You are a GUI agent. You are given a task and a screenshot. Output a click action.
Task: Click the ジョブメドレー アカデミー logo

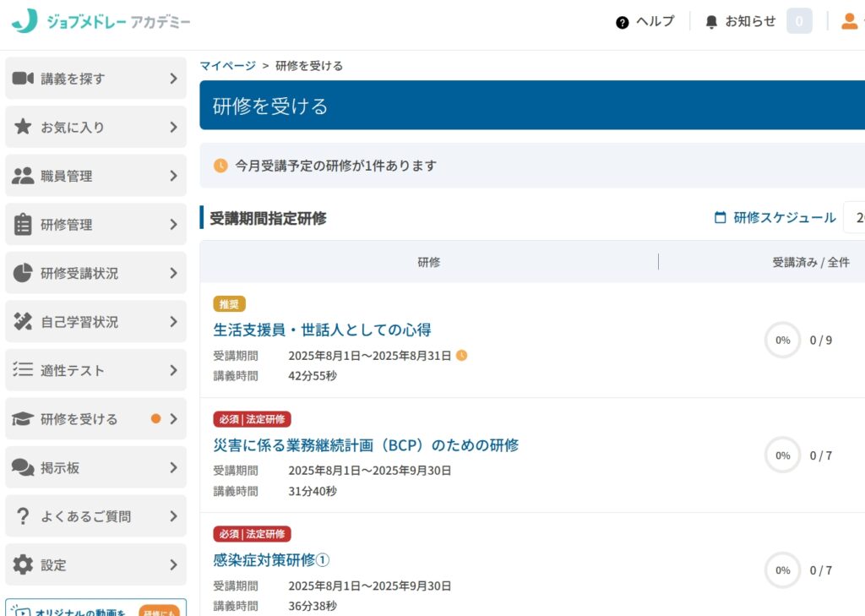[x=101, y=21]
